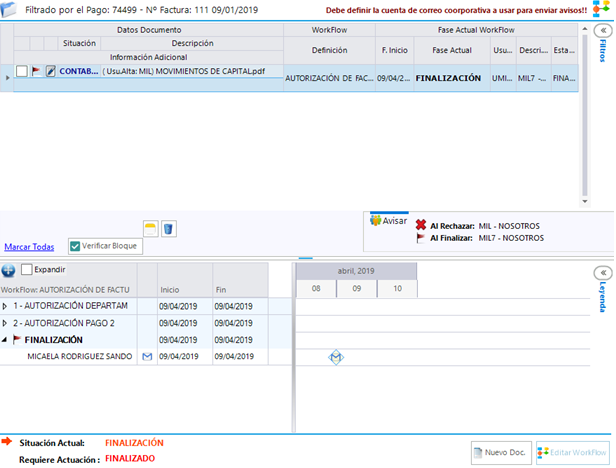Screen dimensions: 616x468
Task: Collapse the Filtros side panel chevron
Action: tap(603, 30)
